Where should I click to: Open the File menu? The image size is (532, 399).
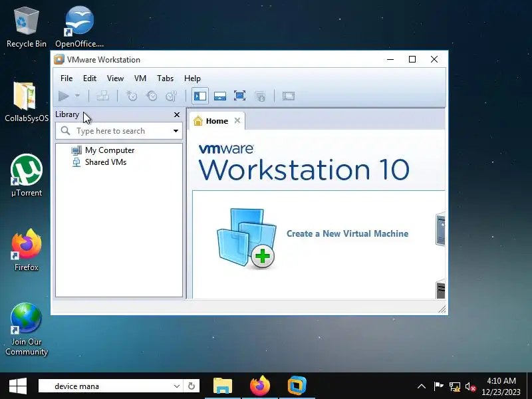tap(66, 78)
